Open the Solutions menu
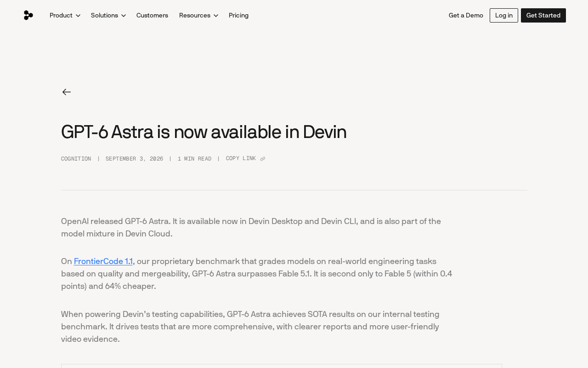This screenshot has width=588, height=368. 108,15
